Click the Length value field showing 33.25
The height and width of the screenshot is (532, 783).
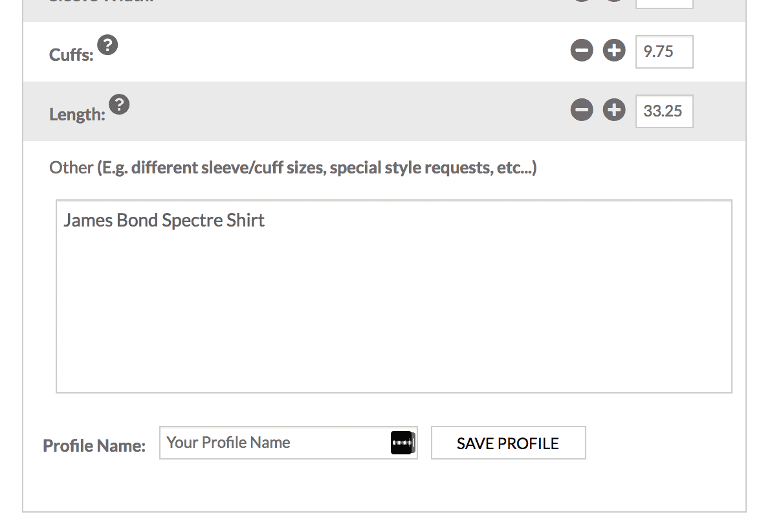(x=664, y=111)
